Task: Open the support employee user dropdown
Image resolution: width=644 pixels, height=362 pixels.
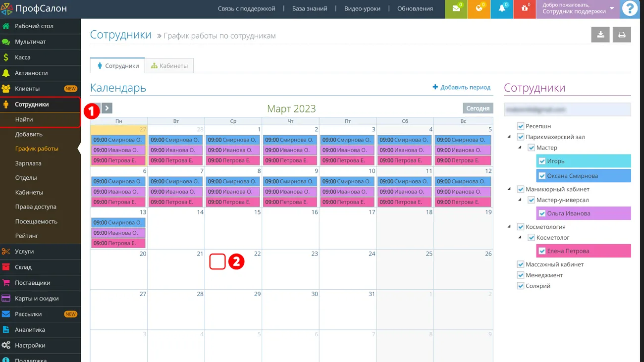Action: (578, 9)
